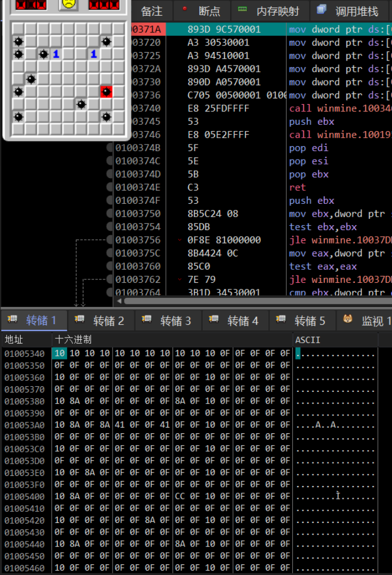Select the 'pop esi' instruction
Image resolution: width=392 pixels, height=575 pixels.
pyautogui.click(x=309, y=161)
